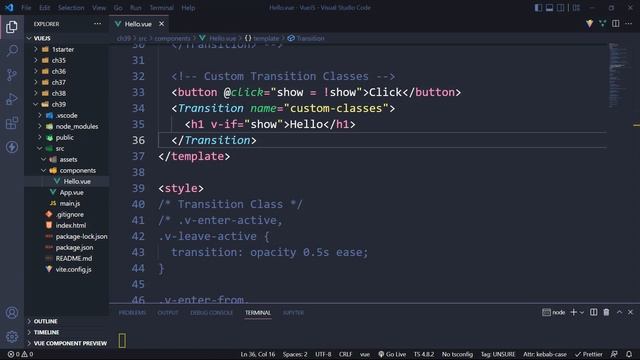Switch to DEBUG CONSOLE tab
The width and height of the screenshot is (640, 360).
pyautogui.click(x=211, y=313)
